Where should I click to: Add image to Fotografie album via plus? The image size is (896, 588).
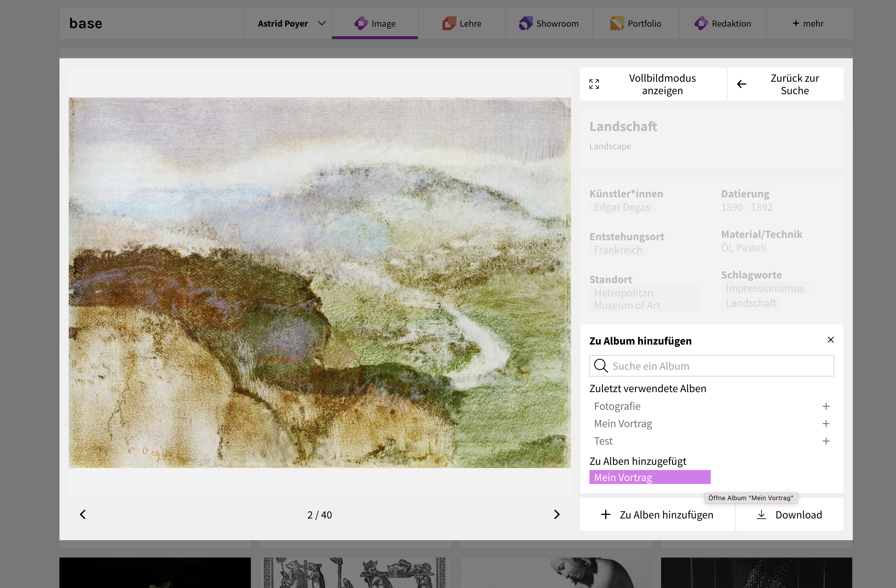(826, 406)
